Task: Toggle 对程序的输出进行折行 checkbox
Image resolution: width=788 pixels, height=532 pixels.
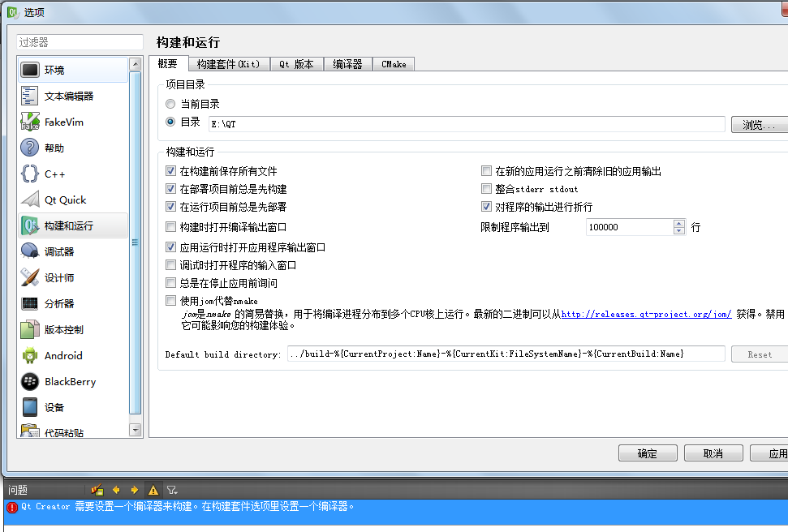Action: coord(486,207)
